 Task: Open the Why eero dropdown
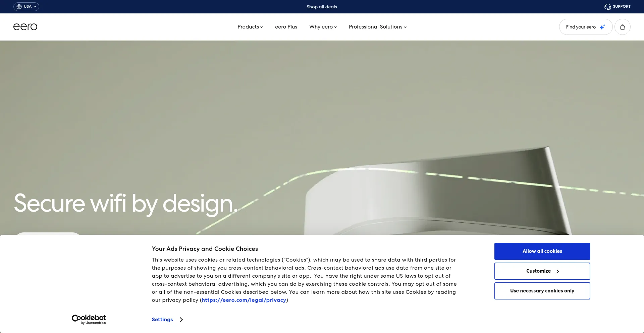[x=323, y=27]
